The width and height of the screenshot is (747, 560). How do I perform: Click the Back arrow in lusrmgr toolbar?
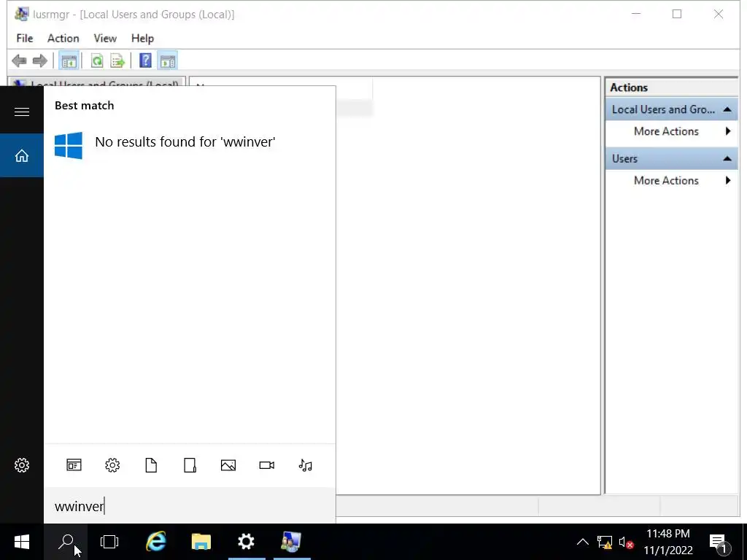[x=19, y=61]
